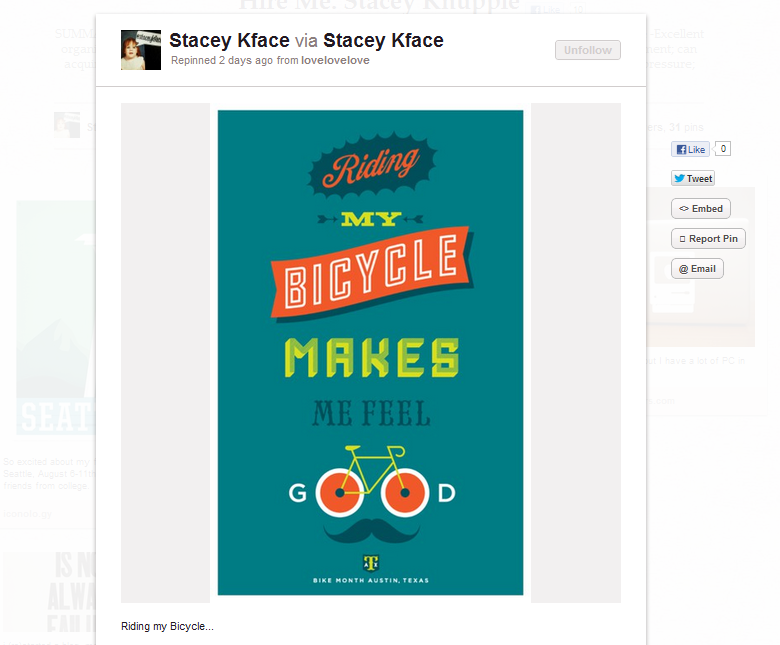Open the first Stacey Kface profile link

tap(229, 41)
